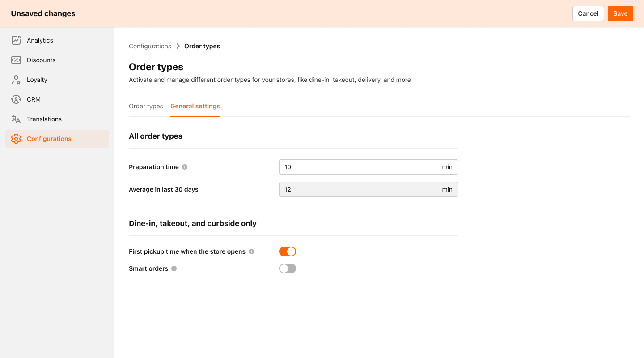The height and width of the screenshot is (358, 644).
Task: Disable first pickup time when store opens
Action: point(288,251)
